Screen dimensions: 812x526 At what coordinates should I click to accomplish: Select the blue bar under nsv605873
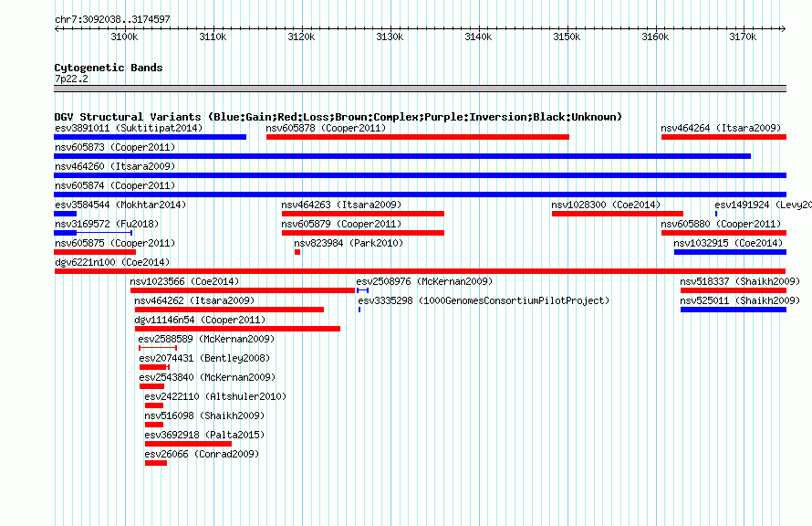[402, 156]
